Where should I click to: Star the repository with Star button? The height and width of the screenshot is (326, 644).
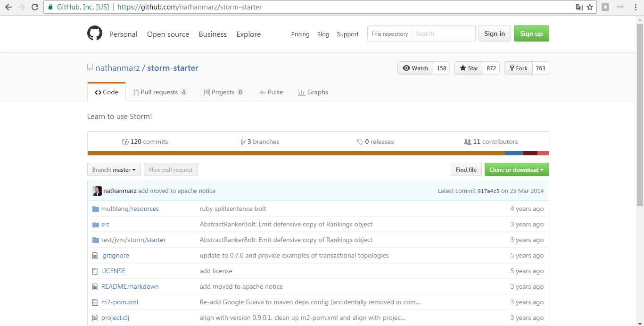coord(469,68)
